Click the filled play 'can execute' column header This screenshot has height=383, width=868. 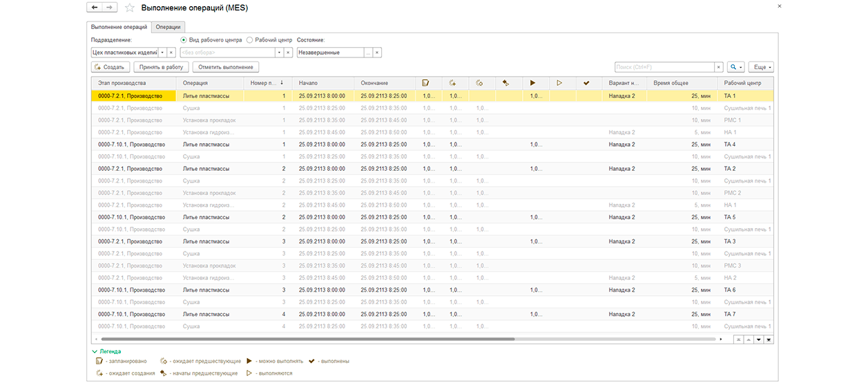[x=532, y=83]
